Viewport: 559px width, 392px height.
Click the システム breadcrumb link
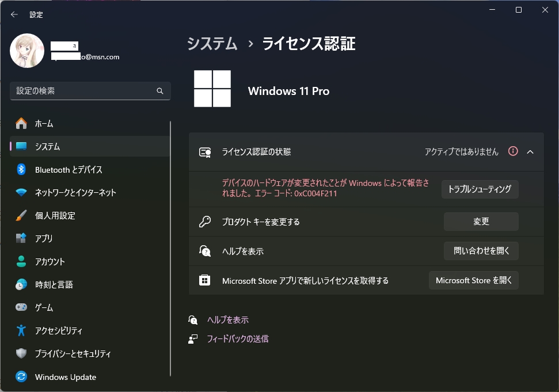[212, 44]
